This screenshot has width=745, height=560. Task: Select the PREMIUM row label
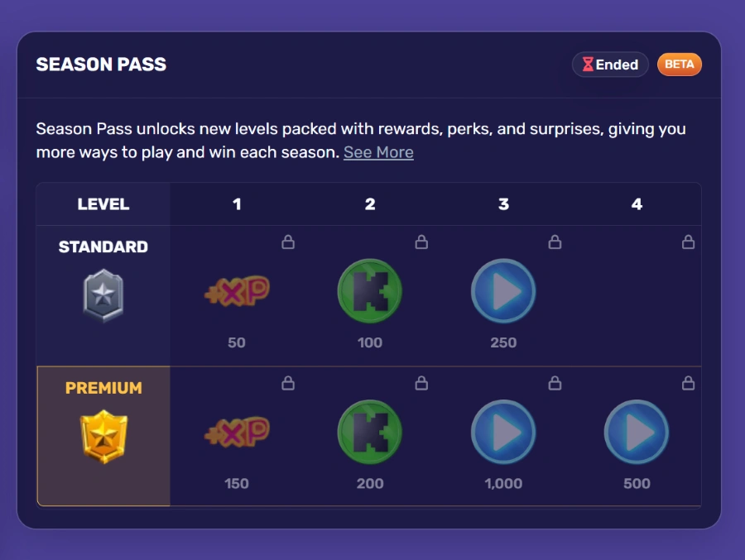click(x=103, y=386)
